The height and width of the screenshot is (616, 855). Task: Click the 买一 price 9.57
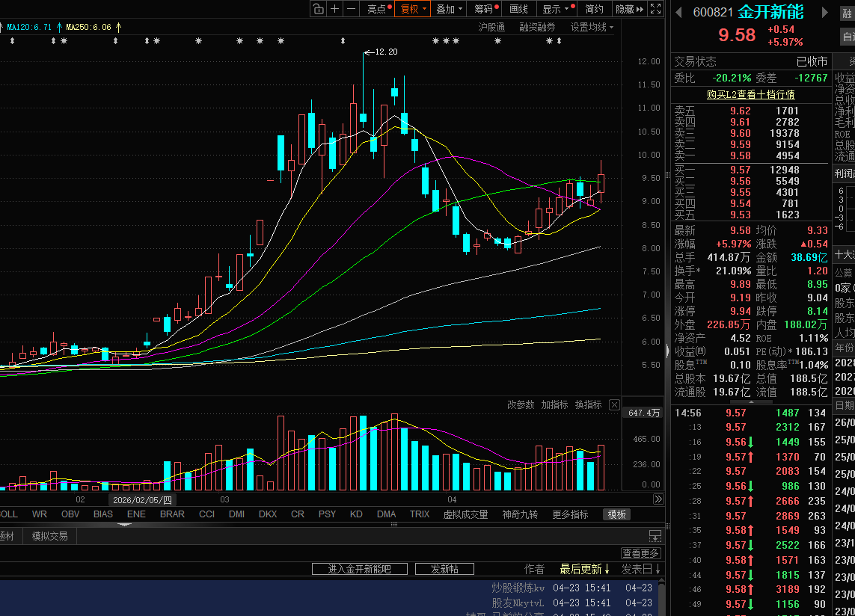point(741,170)
